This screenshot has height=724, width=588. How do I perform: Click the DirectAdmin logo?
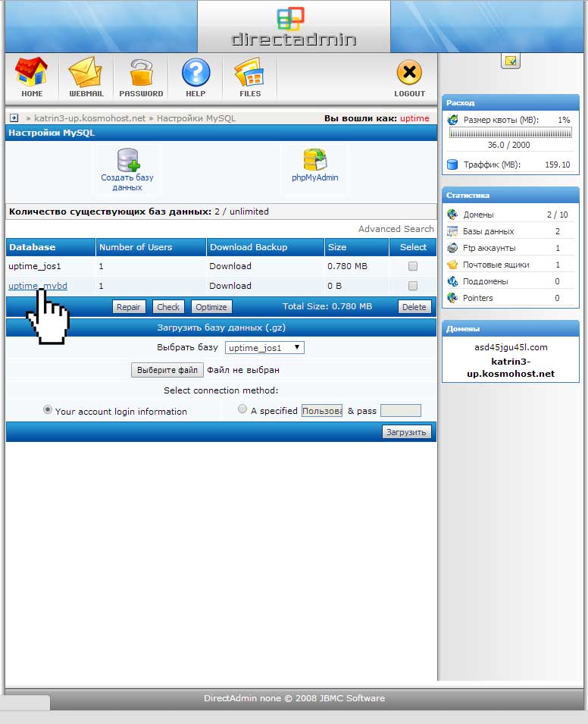tap(293, 27)
